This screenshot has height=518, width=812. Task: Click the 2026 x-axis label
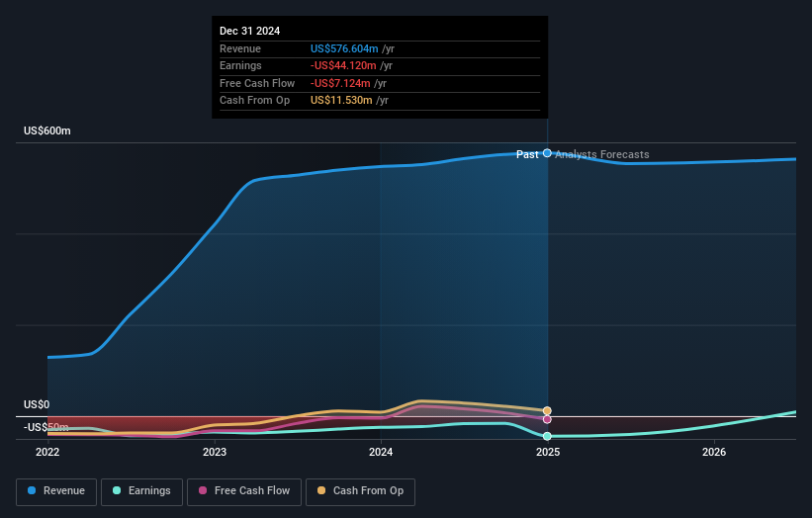point(714,453)
